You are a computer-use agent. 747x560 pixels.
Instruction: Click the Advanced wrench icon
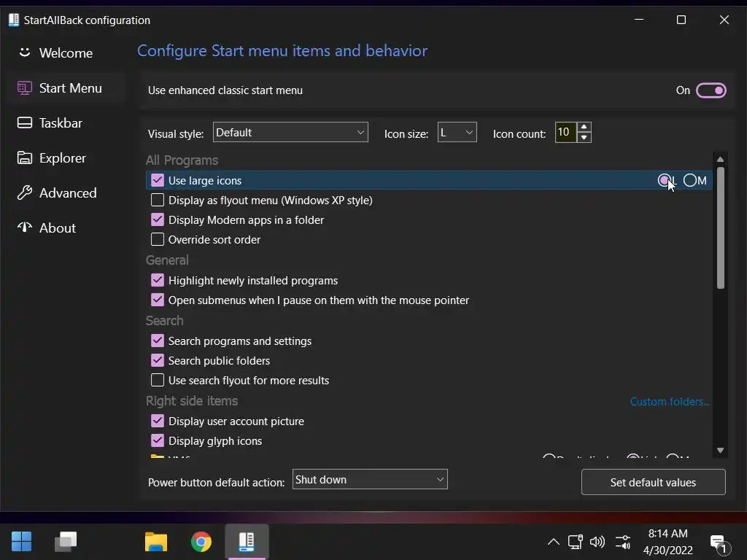coord(24,192)
